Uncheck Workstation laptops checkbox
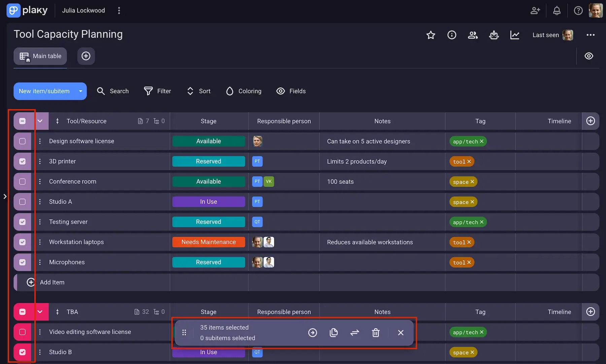 coord(22,242)
